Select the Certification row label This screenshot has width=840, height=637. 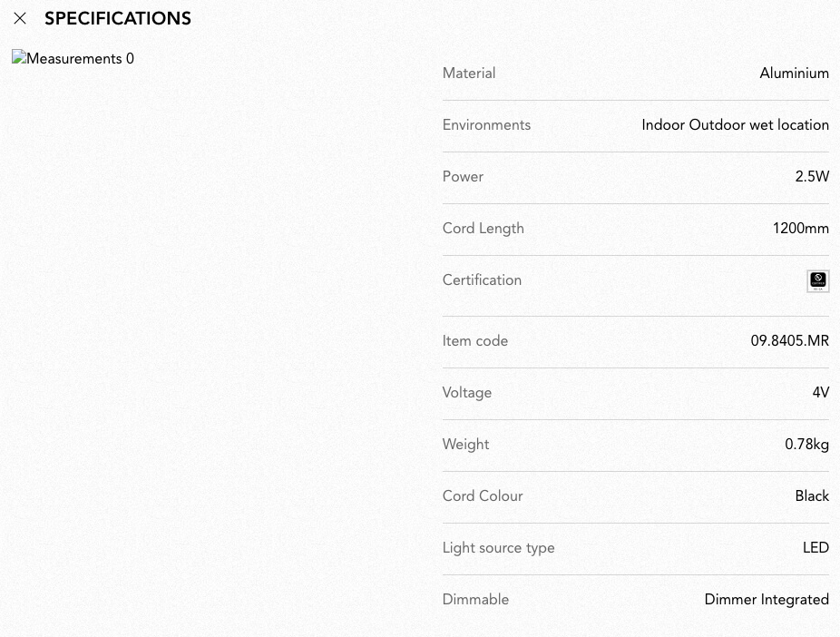pos(483,280)
